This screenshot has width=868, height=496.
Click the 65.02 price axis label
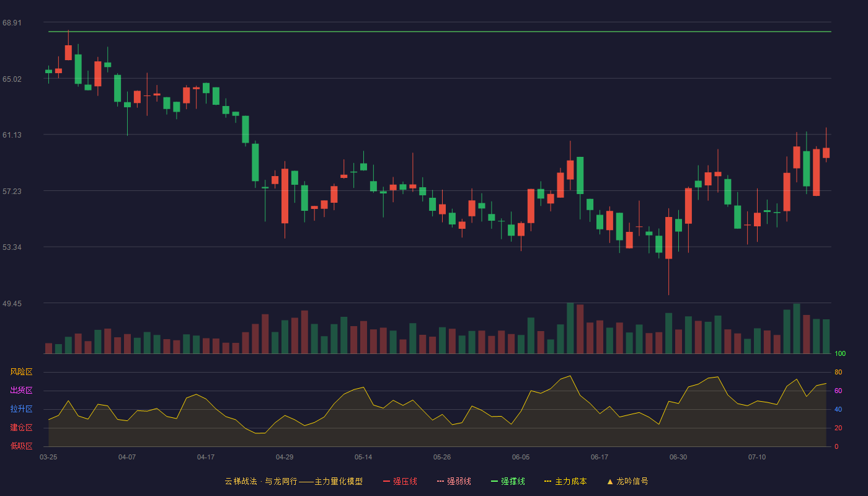(12, 79)
